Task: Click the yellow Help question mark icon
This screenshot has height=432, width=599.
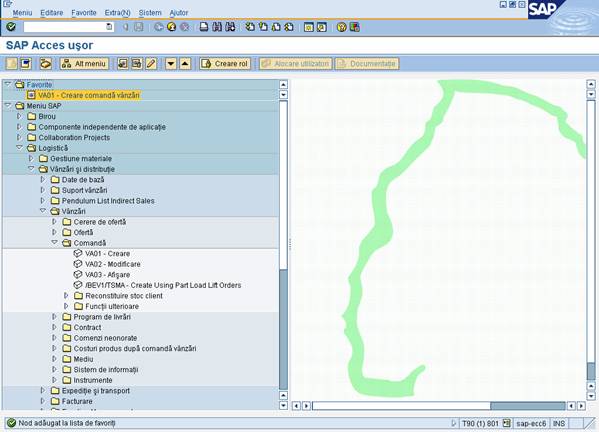Action: pos(342,27)
